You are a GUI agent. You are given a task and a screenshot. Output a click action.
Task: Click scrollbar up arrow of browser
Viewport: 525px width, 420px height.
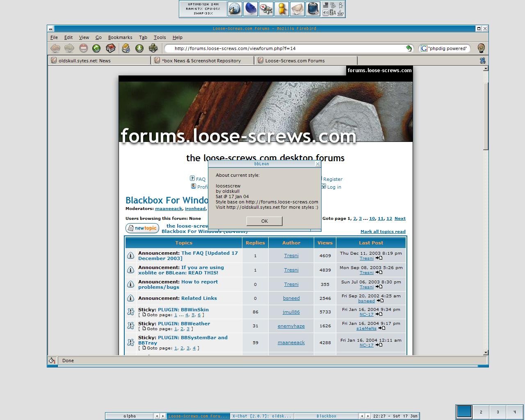[x=486, y=68]
